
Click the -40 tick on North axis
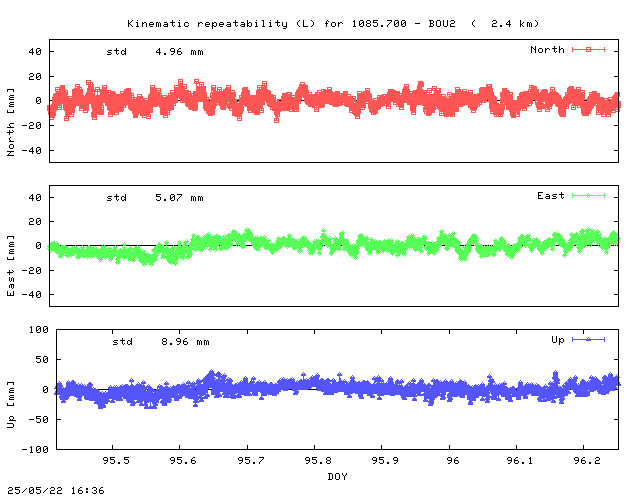coord(31,151)
